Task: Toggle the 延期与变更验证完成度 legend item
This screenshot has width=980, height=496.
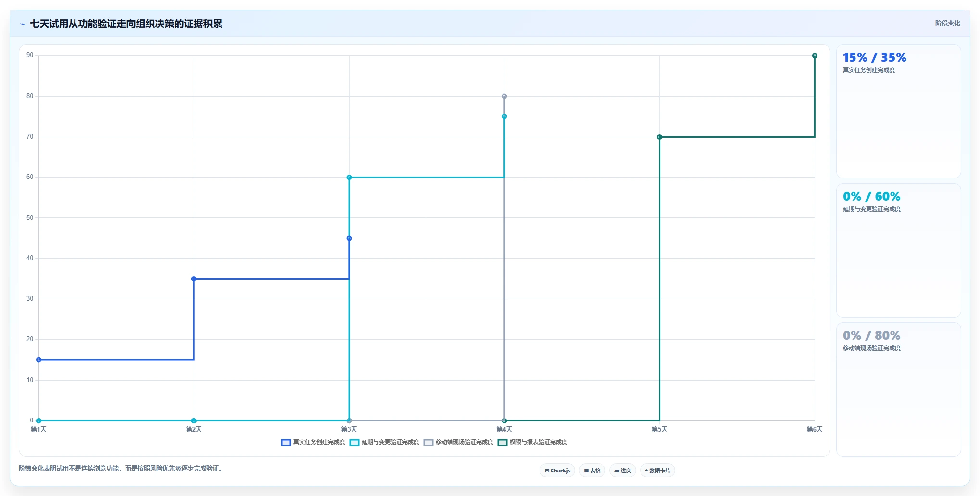Action: 384,442
